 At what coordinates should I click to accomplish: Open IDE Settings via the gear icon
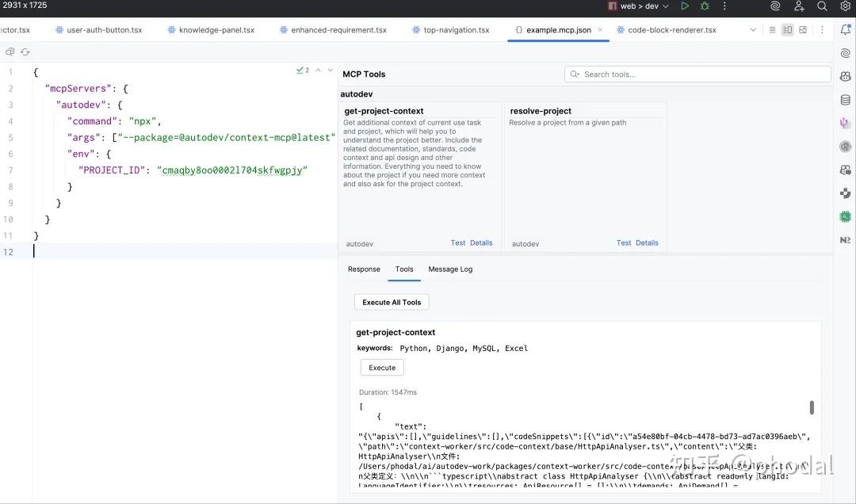tap(846, 6)
